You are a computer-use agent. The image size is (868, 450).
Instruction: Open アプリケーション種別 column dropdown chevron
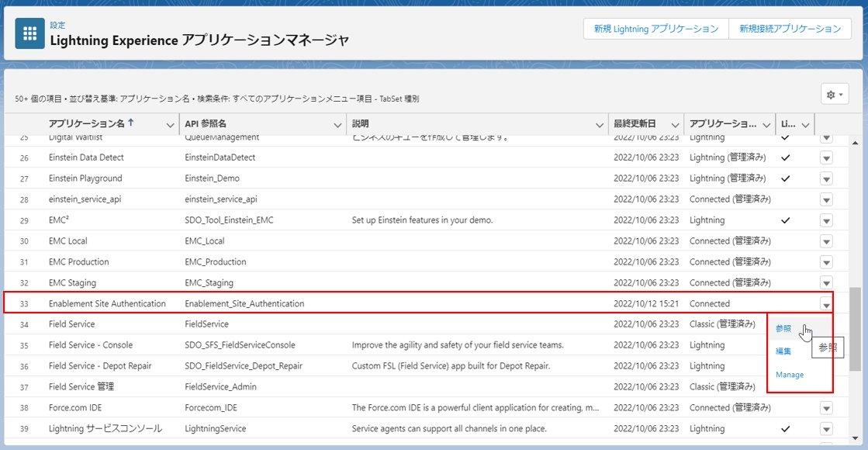point(766,125)
